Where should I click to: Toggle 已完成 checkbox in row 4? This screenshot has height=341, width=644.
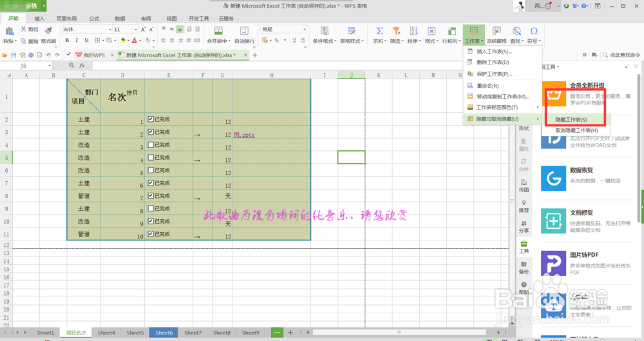click(151, 145)
